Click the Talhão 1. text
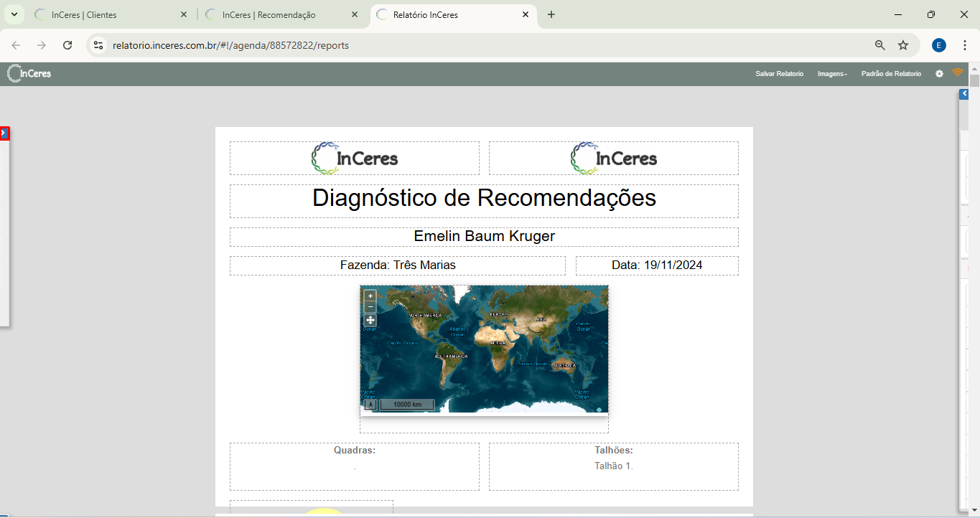This screenshot has width=980, height=518. [x=614, y=466]
